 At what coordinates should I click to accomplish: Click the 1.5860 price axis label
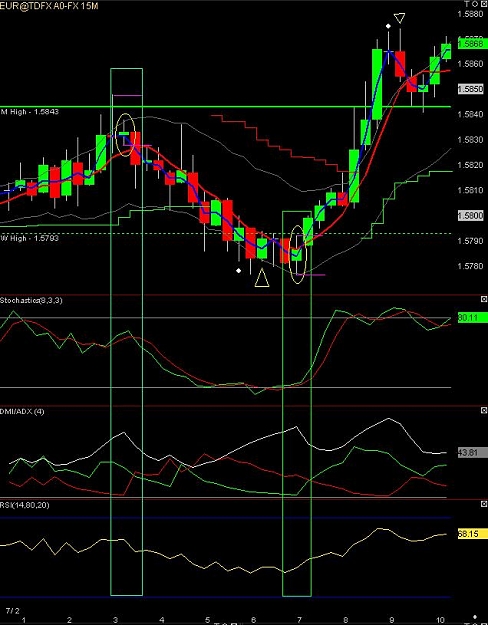pyautogui.click(x=470, y=64)
